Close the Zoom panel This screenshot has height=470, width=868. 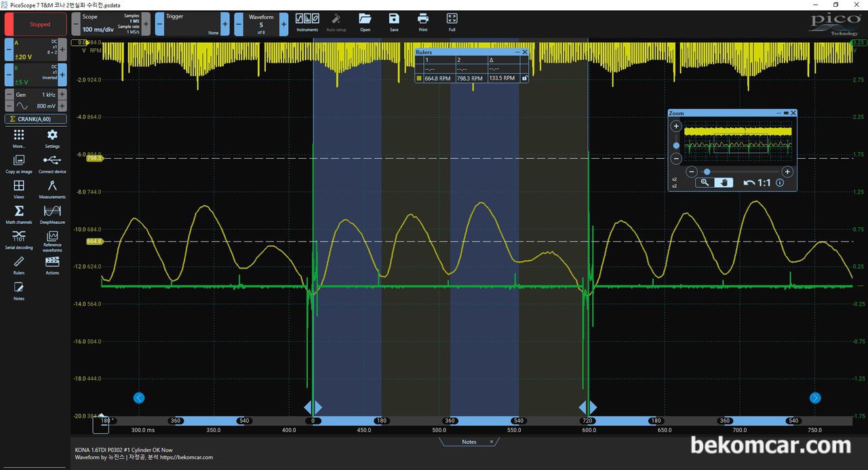793,113
